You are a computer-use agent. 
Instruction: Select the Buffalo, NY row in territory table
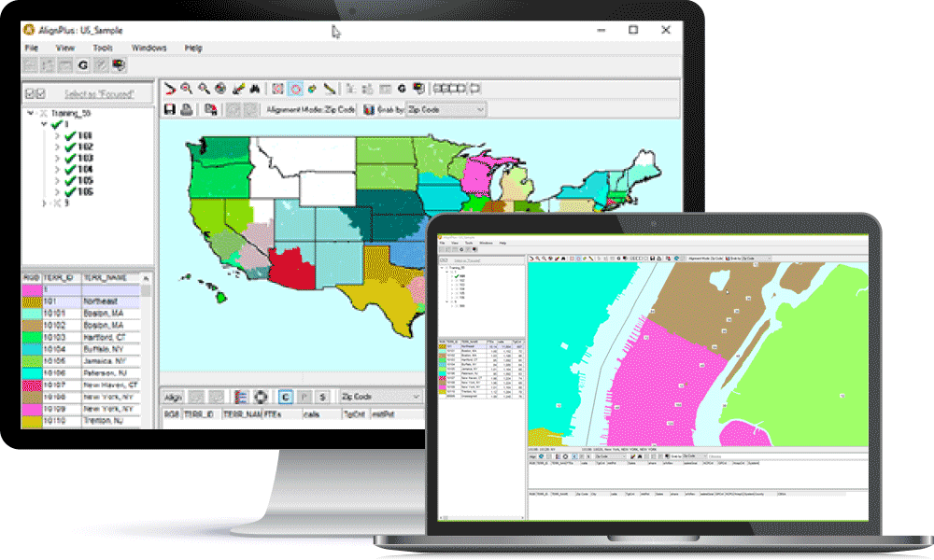pyautogui.click(x=110, y=347)
